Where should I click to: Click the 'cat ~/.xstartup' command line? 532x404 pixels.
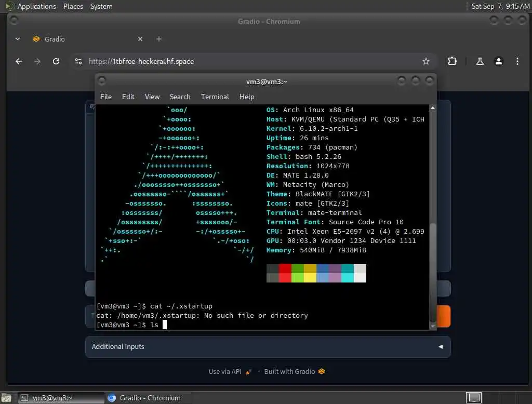coord(154,306)
